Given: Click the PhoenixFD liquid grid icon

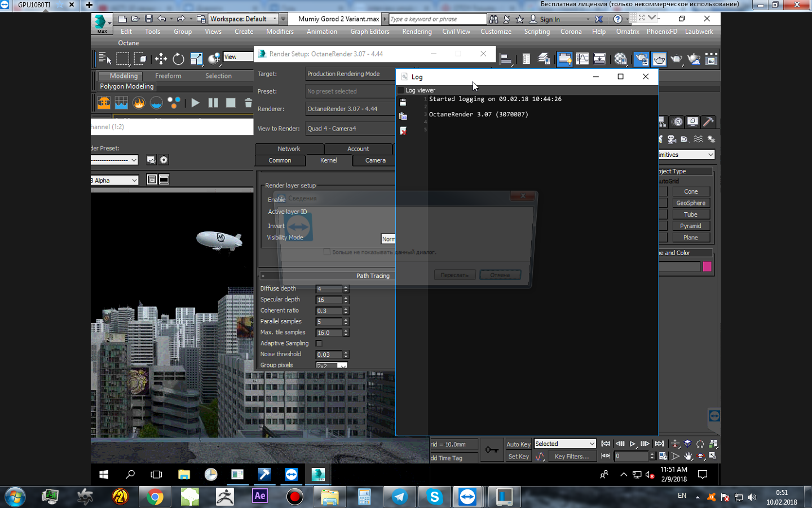Looking at the screenshot, I should pyautogui.click(x=121, y=103).
